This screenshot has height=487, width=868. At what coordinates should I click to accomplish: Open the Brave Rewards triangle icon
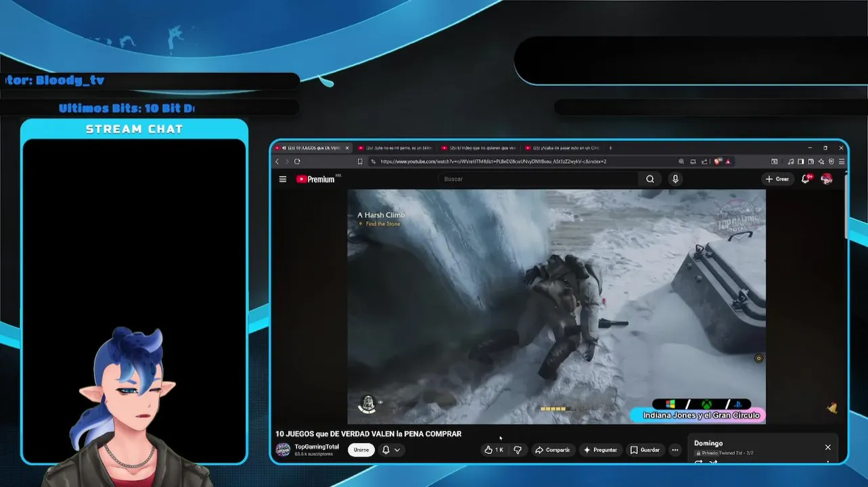click(728, 162)
